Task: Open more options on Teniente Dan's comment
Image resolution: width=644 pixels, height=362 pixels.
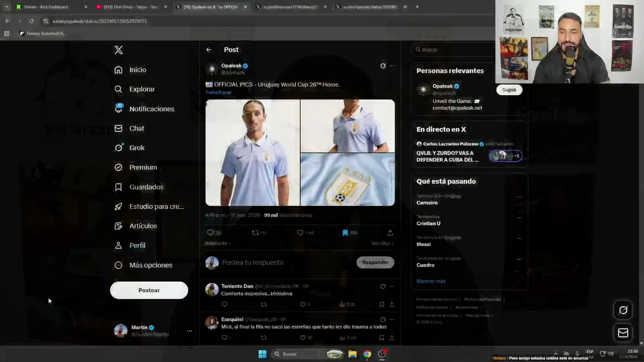Action: (x=392, y=287)
